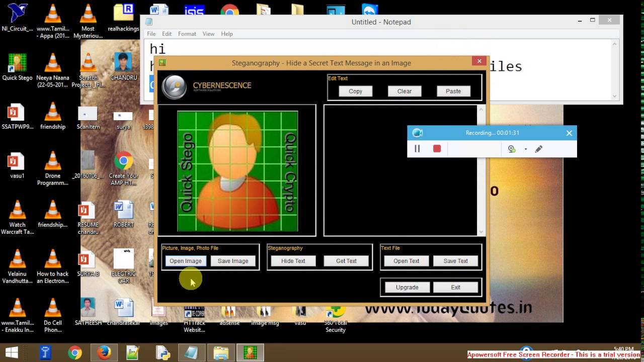The image size is (644, 362).
Task: Click the Open Image button
Action: pos(186,261)
